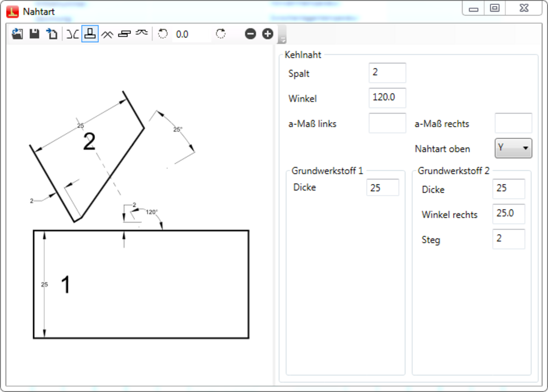548x392 pixels.
Task: Save the current weld seam configuration
Action: point(33,33)
